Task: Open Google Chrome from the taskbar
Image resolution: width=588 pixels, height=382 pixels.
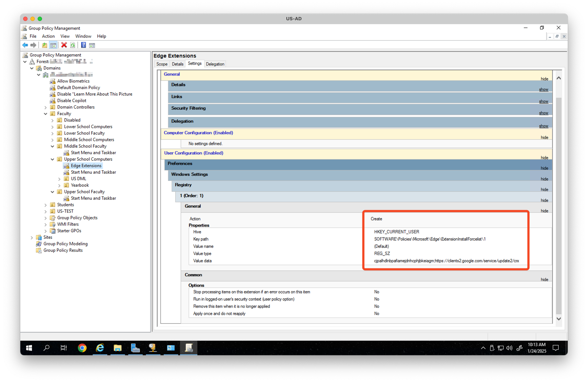Action: [82, 348]
